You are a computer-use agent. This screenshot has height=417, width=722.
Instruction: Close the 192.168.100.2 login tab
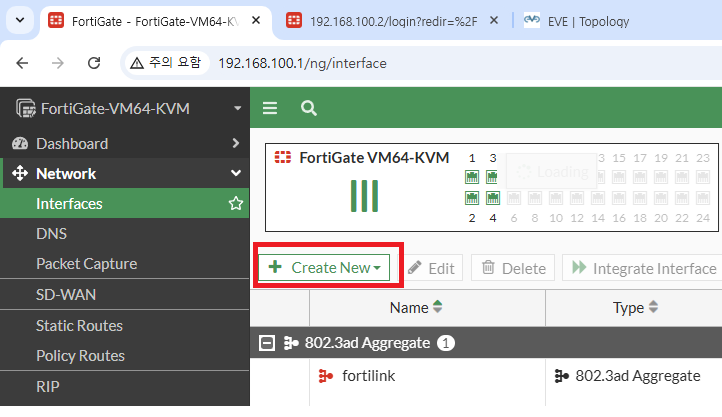pos(494,20)
